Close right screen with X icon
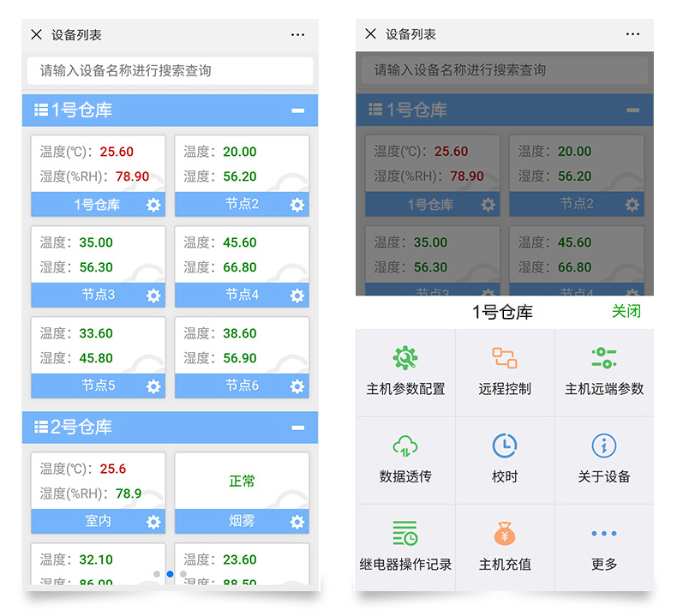 (370, 33)
